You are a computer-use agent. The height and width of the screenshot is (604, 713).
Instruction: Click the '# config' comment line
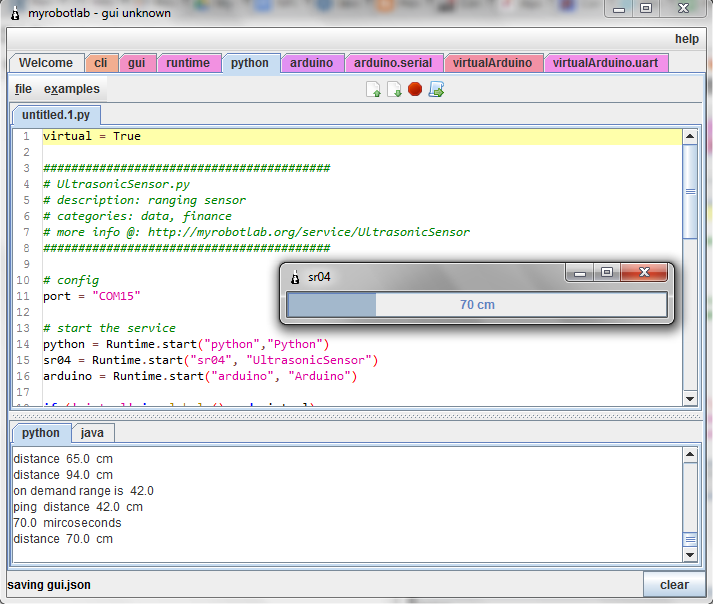[x=71, y=280]
